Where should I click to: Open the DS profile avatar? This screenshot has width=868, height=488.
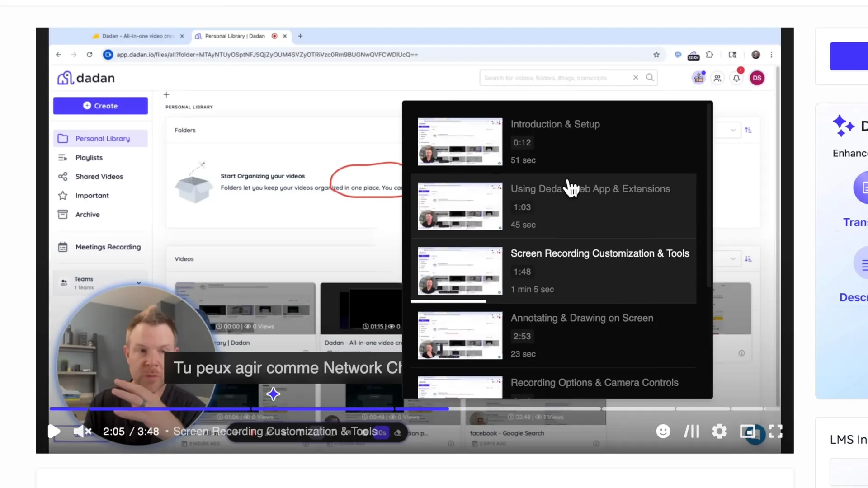coord(757,78)
